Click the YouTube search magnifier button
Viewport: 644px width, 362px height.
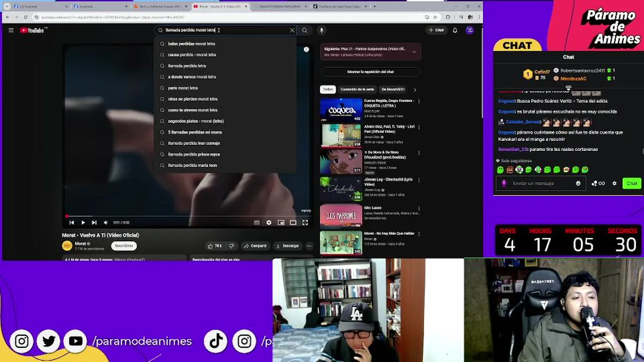[x=304, y=30]
